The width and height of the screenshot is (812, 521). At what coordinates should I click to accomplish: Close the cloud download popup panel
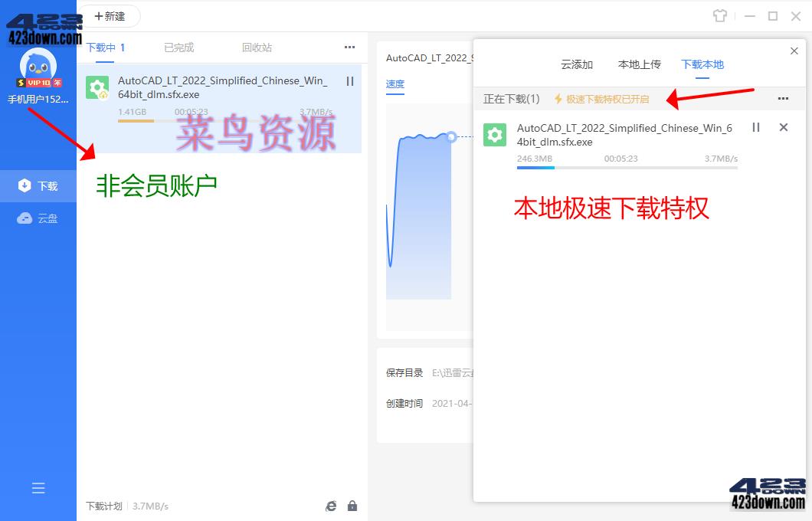[x=794, y=51]
